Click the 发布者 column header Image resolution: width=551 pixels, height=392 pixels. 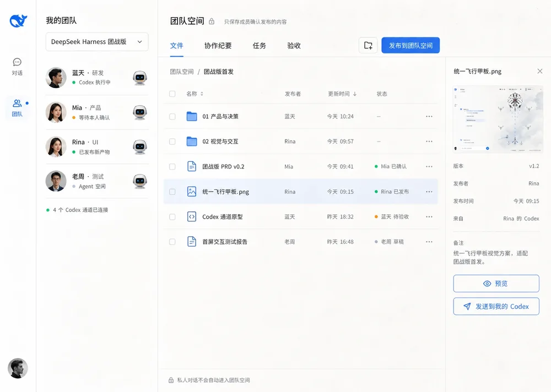click(x=293, y=94)
